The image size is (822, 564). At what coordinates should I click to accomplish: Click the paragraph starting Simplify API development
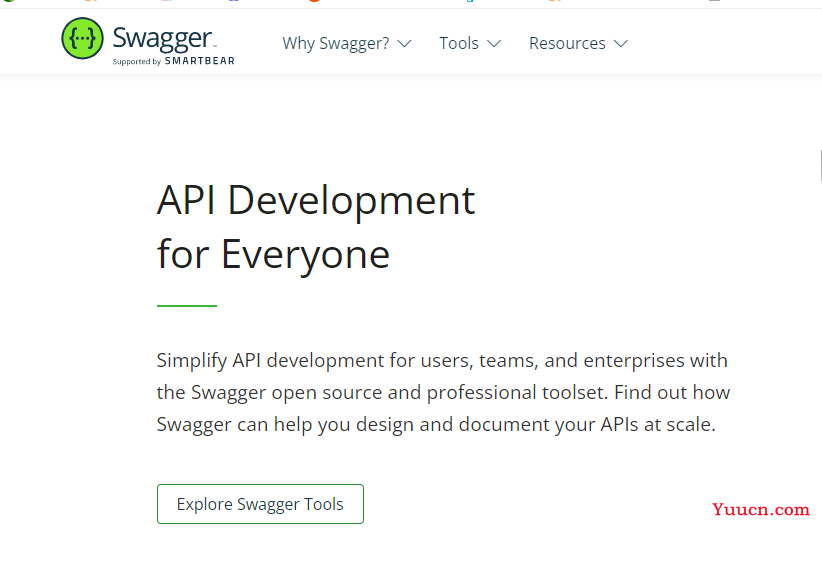click(443, 393)
